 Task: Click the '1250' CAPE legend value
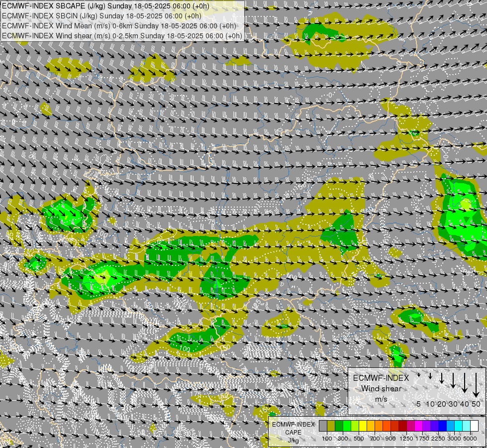(406, 439)
